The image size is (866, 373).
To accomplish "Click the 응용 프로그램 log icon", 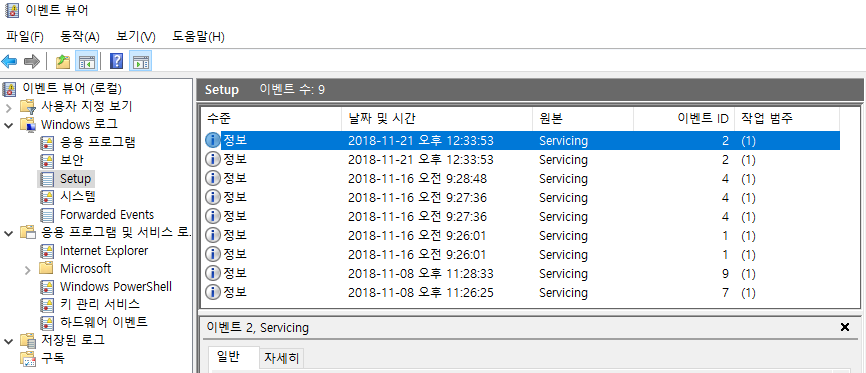I will [x=47, y=143].
